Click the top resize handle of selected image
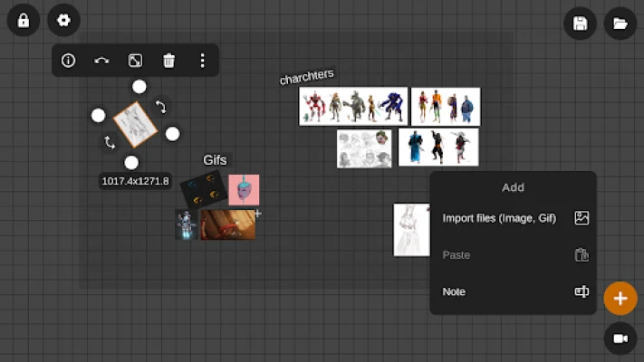644x362 pixels. (139, 87)
